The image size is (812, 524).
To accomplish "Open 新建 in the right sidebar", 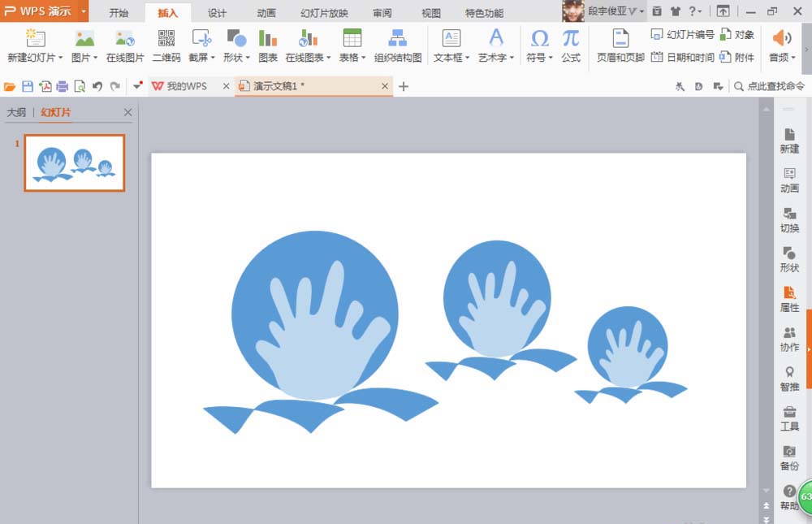I will 789,141.
